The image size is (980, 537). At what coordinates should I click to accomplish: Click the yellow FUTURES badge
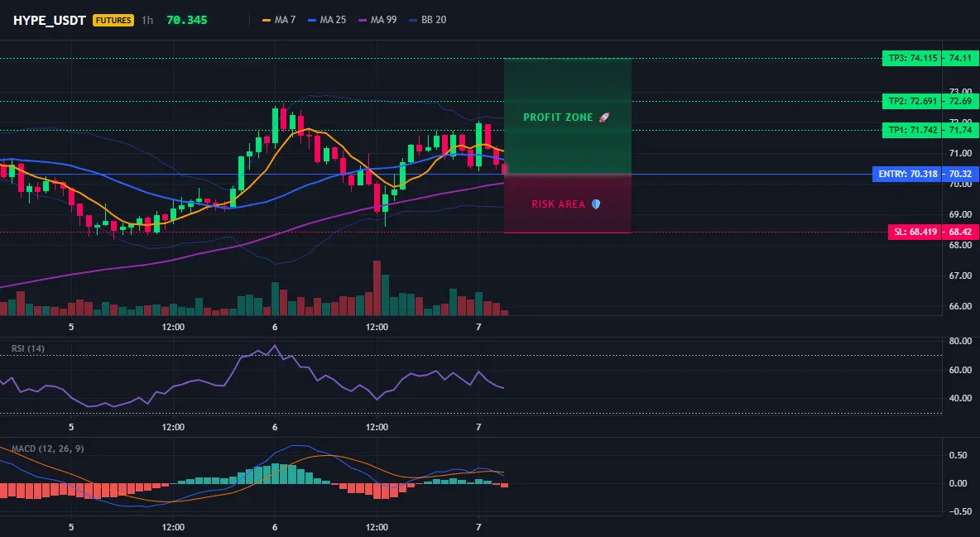point(113,20)
